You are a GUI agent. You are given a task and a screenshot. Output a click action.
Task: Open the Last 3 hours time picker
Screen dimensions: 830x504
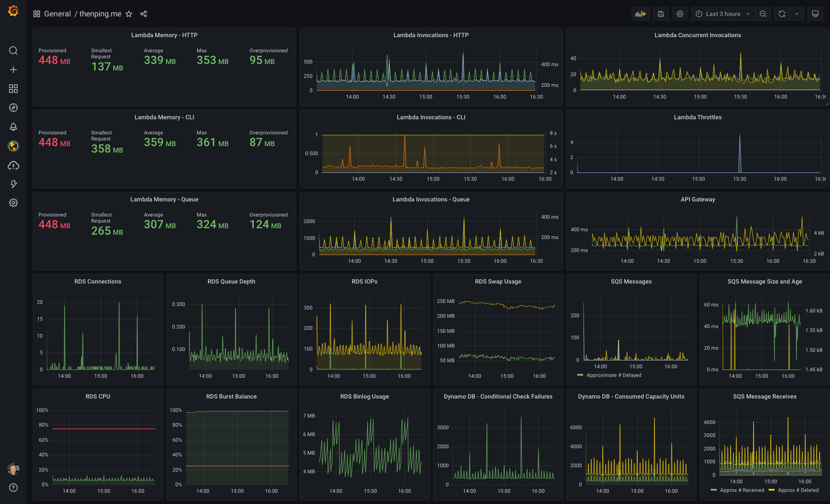(x=723, y=14)
